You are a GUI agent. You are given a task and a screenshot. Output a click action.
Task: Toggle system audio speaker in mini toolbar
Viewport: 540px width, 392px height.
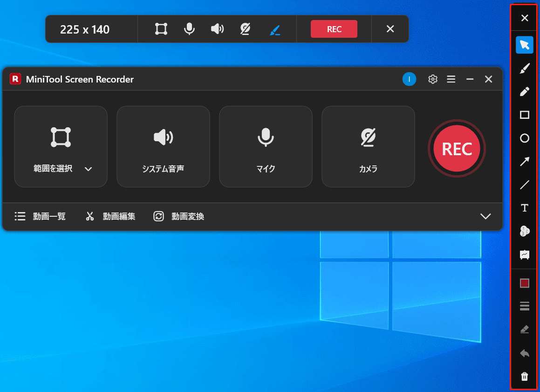(217, 29)
